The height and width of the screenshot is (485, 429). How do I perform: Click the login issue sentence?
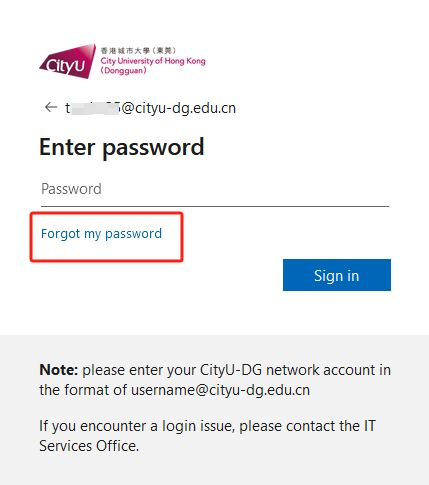tap(207, 436)
